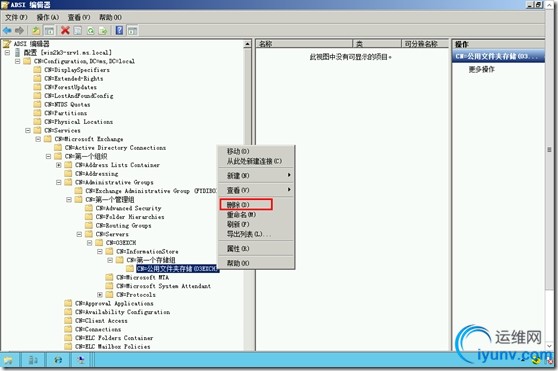Image resolution: width=558 pixels, height=371 pixels.
Task: Click folder icon of CN=NTDS Quotas
Action: (37, 104)
